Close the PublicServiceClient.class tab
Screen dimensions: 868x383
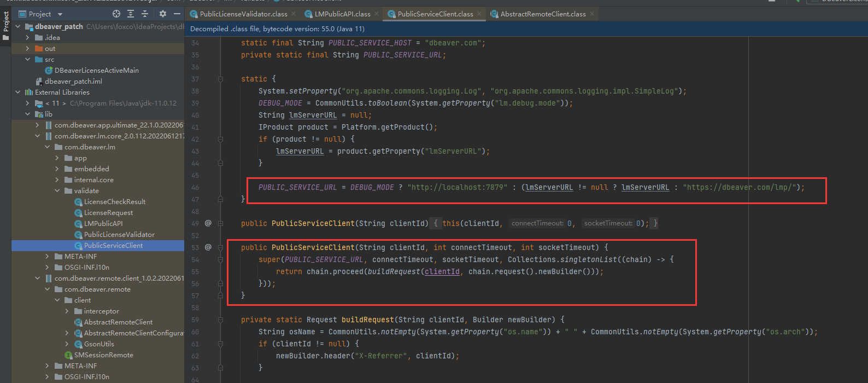pos(479,14)
